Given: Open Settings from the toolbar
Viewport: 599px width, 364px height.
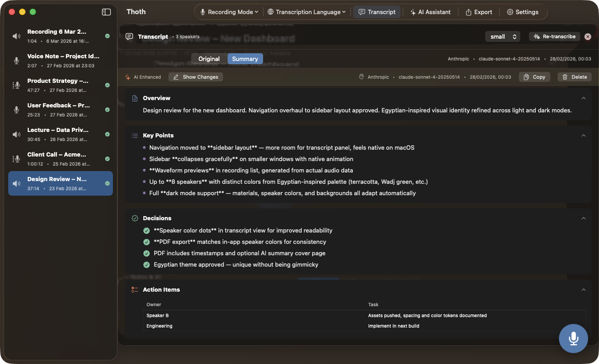Looking at the screenshot, I should 523,12.
